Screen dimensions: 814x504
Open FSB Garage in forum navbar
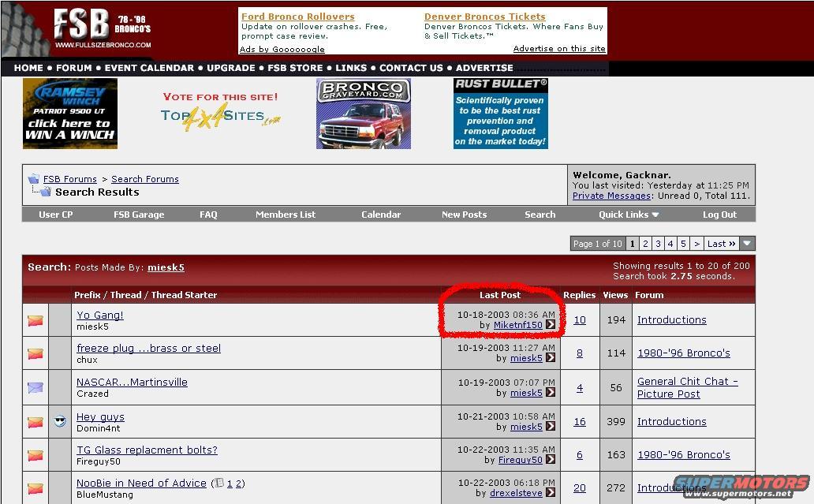point(139,215)
